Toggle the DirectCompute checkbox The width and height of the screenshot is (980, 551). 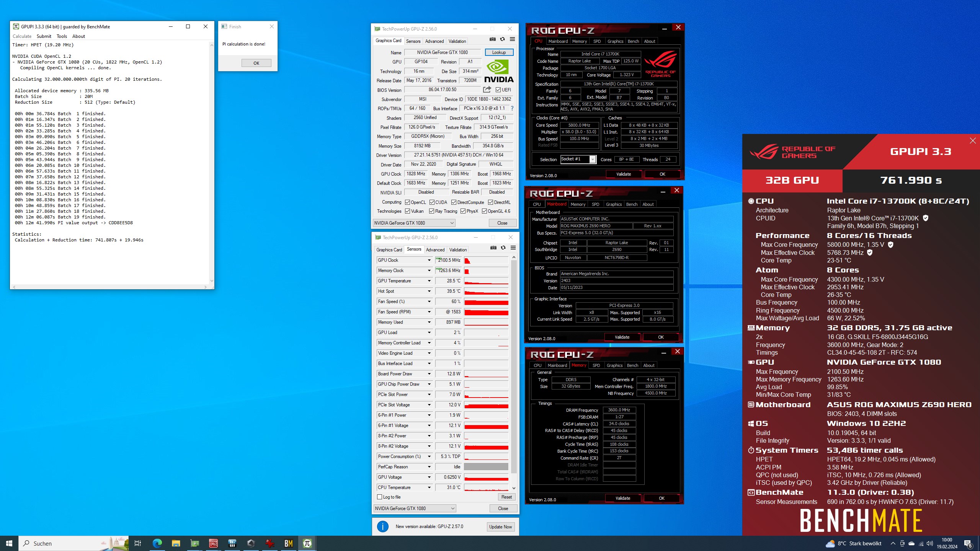(454, 202)
